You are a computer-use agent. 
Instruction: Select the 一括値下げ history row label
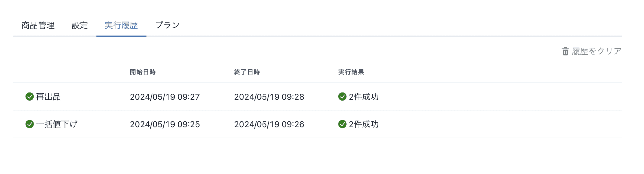point(57,124)
